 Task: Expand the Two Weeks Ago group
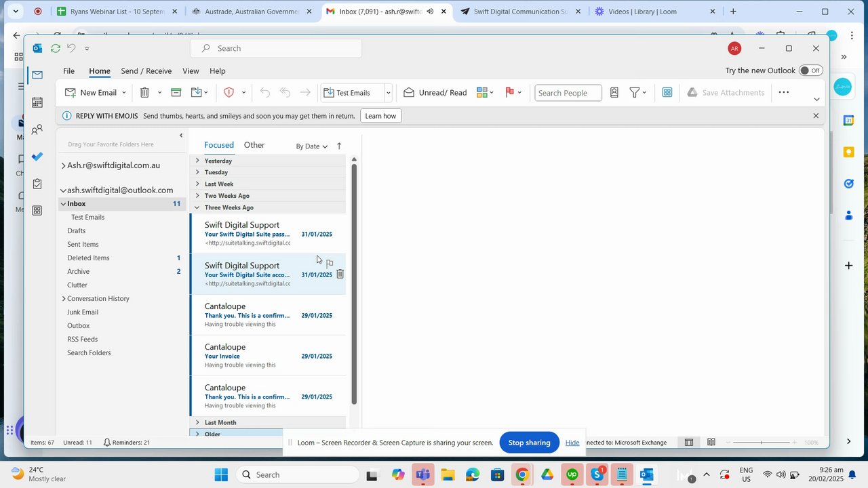(x=197, y=196)
